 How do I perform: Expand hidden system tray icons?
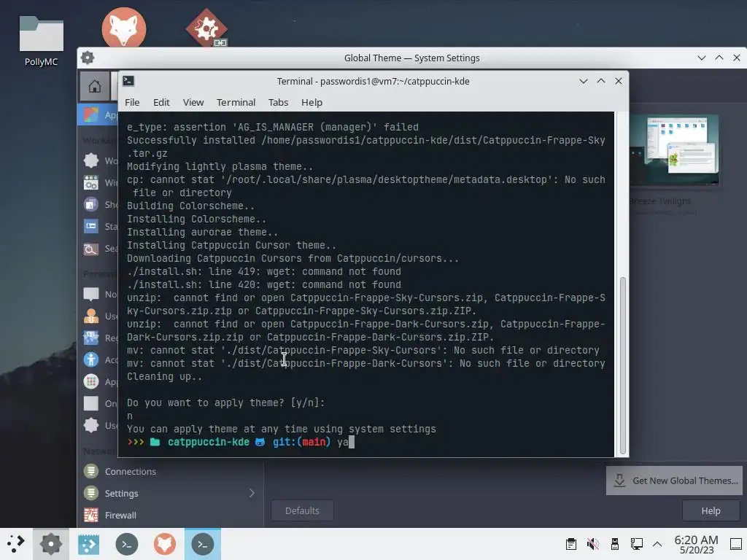click(x=657, y=544)
